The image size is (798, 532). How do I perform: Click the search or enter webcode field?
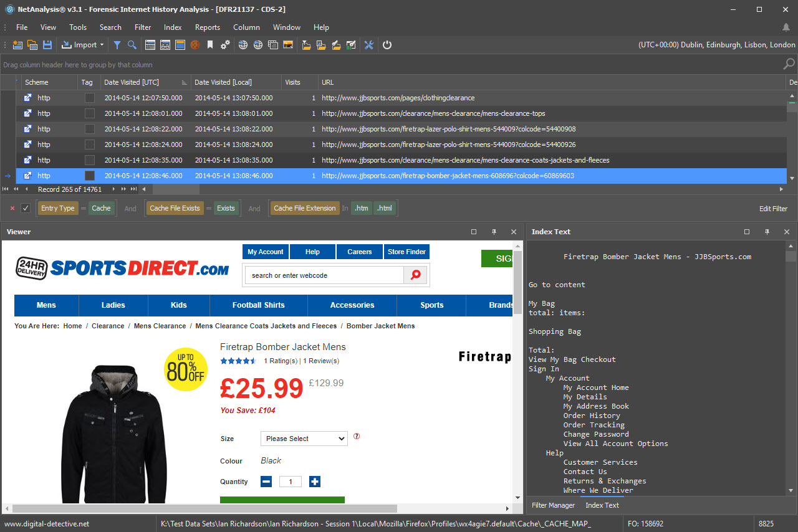pyautogui.click(x=324, y=275)
